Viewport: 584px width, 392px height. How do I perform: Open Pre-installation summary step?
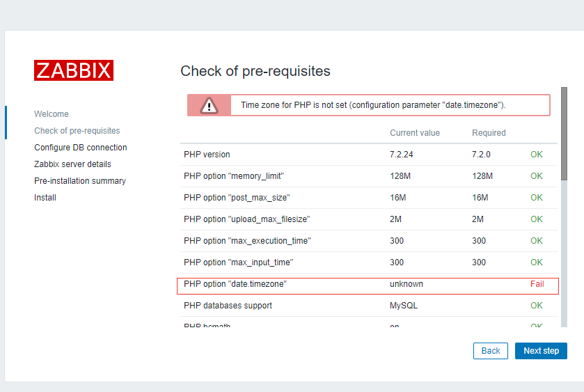(x=80, y=181)
